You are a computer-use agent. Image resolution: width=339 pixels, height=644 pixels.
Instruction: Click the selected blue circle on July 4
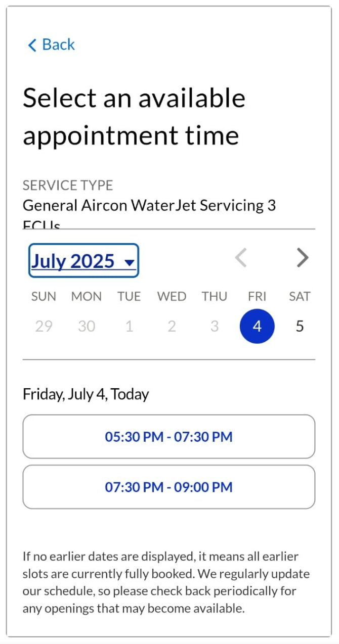(x=257, y=326)
